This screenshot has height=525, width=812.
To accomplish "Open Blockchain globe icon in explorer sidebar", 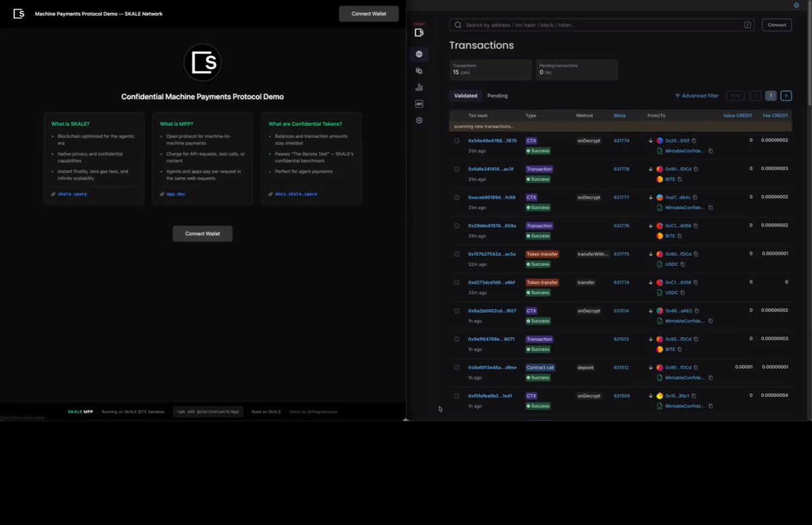I will click(419, 54).
